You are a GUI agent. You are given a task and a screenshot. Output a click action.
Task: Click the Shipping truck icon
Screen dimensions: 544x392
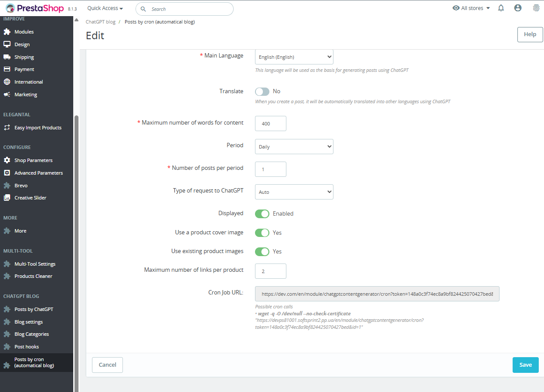click(x=7, y=57)
